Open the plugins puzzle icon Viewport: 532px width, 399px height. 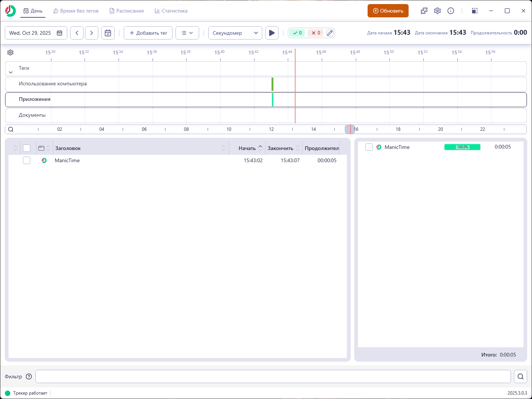pyautogui.click(x=424, y=11)
